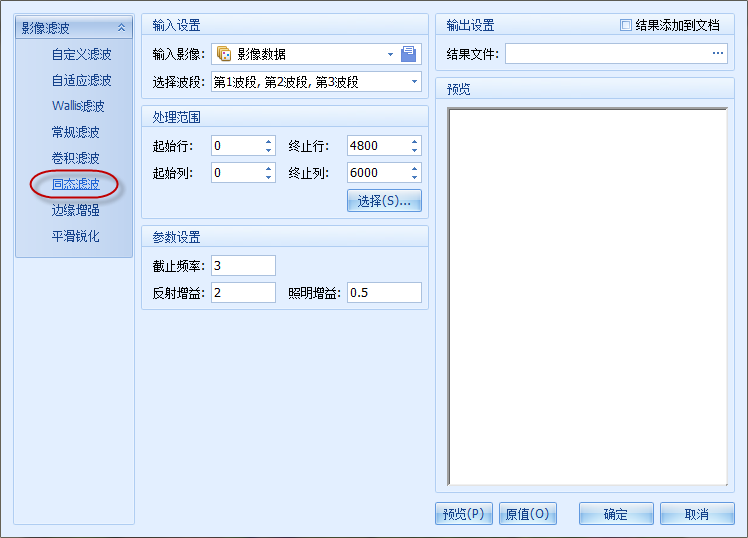Click the 原值(O) reset button
Screen dimensions: 748x538
(x=526, y=514)
